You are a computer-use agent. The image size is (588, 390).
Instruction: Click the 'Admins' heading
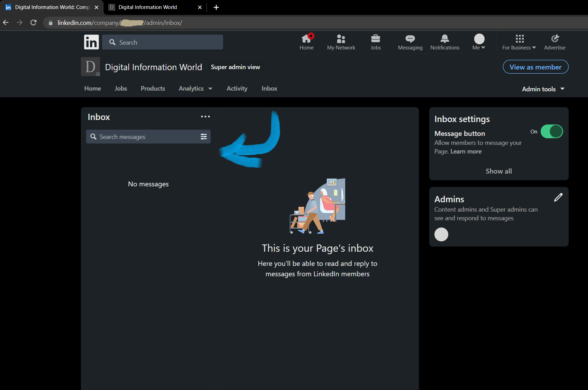449,199
